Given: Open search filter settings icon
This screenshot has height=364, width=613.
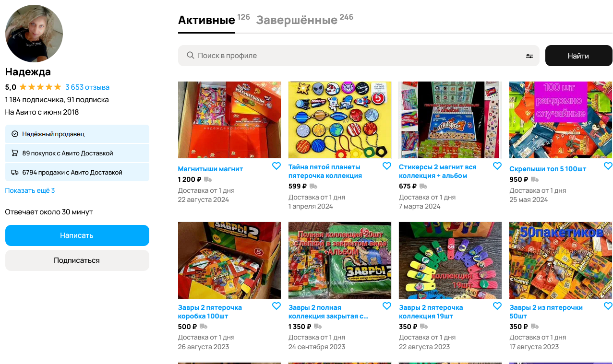Looking at the screenshot, I should (x=529, y=56).
